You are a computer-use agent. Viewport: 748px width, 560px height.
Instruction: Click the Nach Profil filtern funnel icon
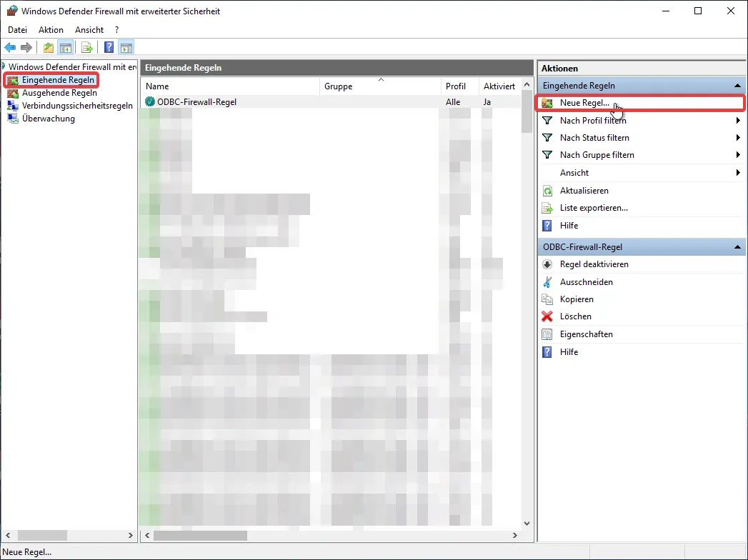click(547, 120)
